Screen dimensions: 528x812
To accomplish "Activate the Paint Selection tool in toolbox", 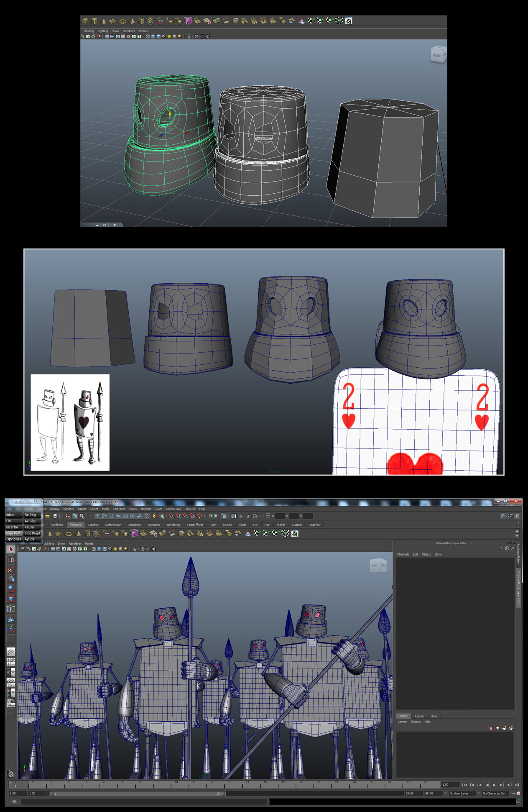I will point(11,569).
